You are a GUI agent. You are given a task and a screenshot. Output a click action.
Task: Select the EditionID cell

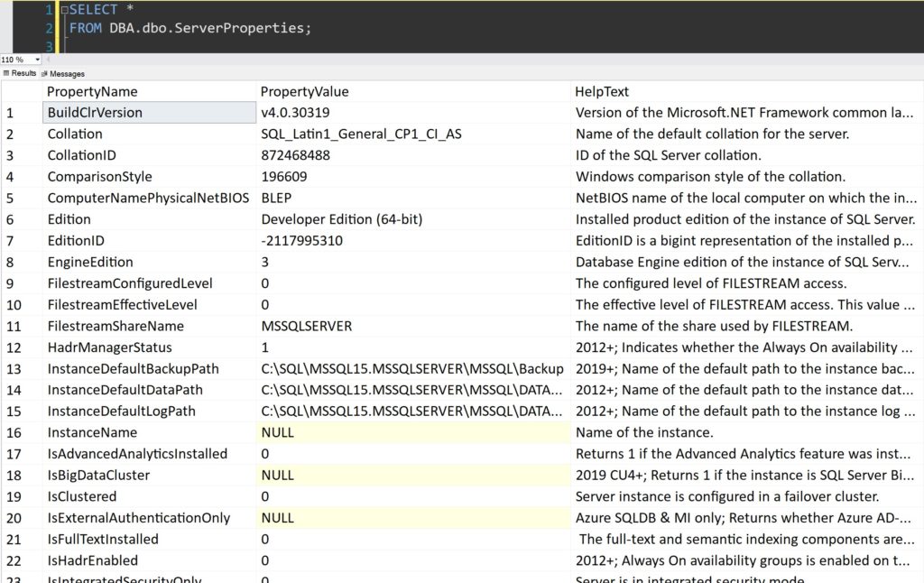pyautogui.click(x=150, y=240)
